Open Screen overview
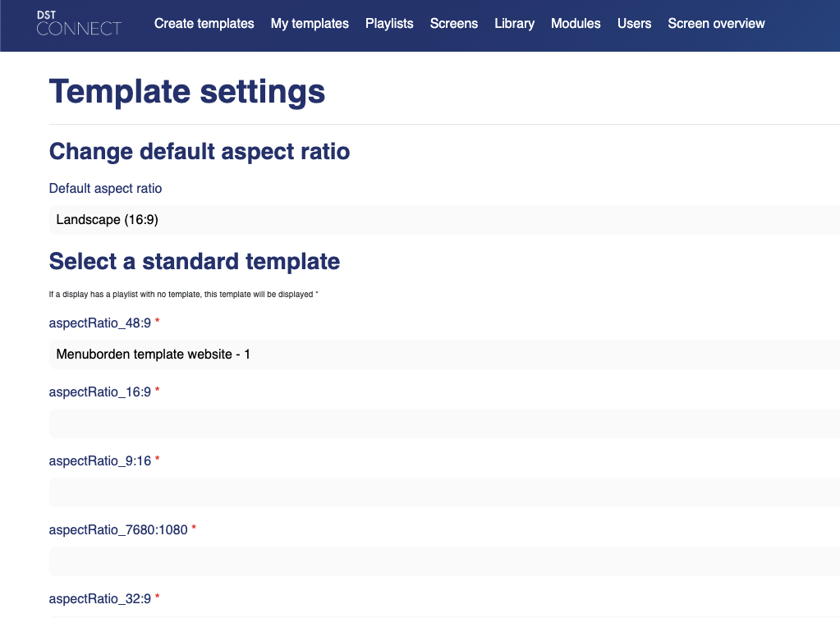 pos(716,24)
